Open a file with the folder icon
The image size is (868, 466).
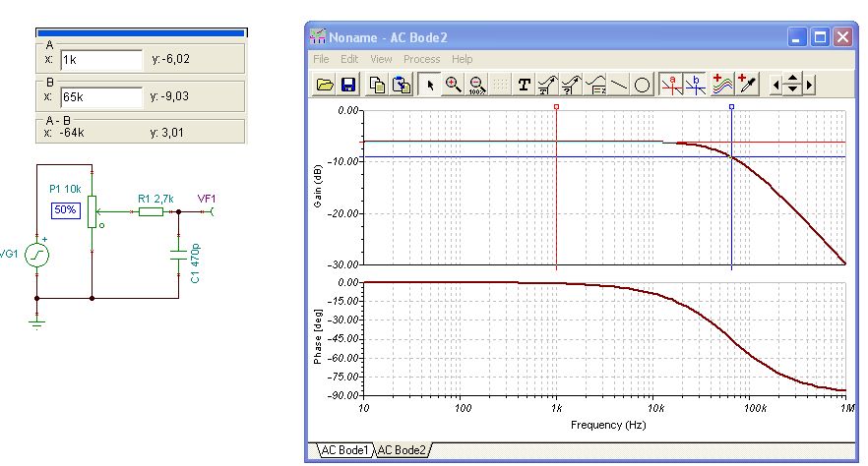click(325, 85)
